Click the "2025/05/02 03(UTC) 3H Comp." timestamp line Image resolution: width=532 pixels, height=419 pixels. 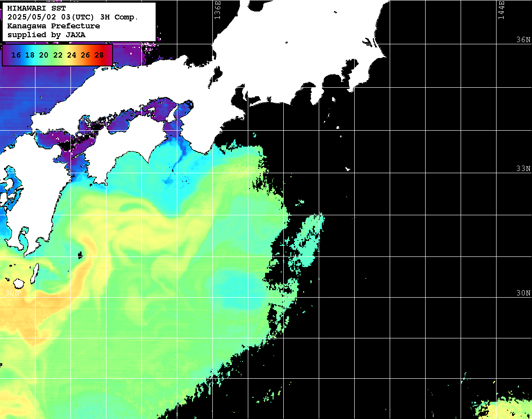pyautogui.click(x=73, y=17)
